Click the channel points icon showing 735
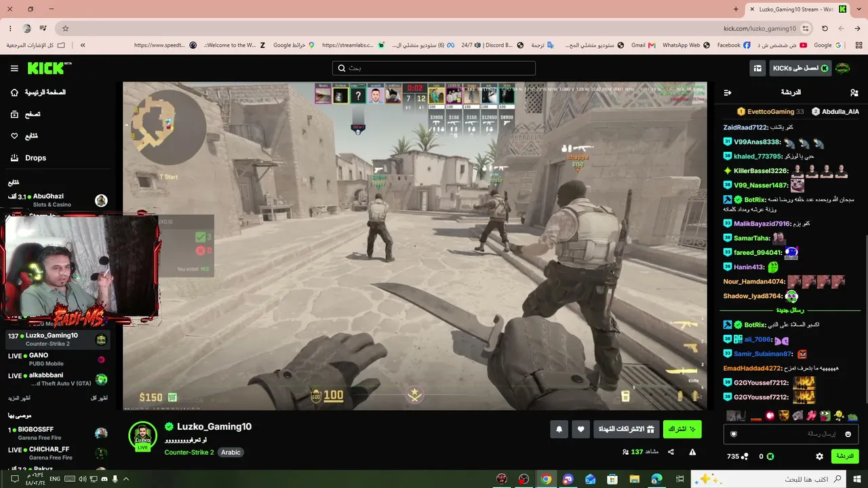The height and width of the screenshot is (488, 868). click(x=738, y=457)
